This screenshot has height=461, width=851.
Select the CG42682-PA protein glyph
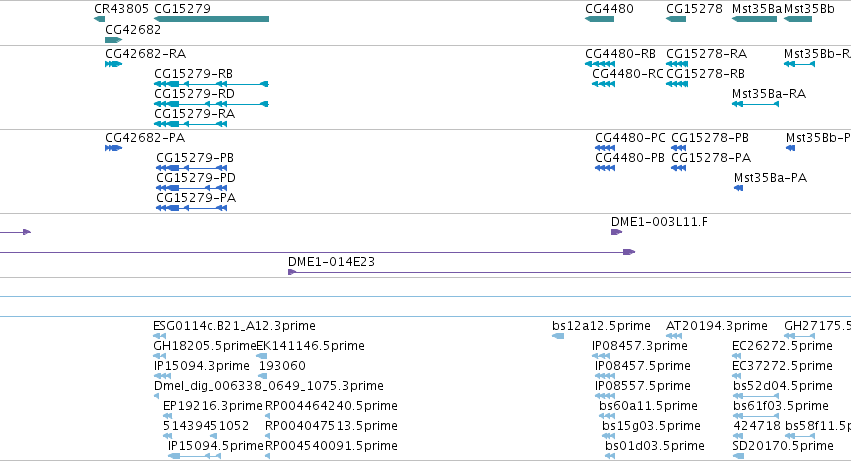(x=113, y=148)
